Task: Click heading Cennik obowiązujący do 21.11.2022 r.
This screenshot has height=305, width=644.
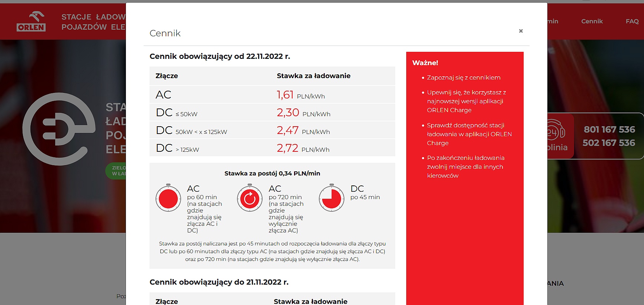Action: [219, 282]
